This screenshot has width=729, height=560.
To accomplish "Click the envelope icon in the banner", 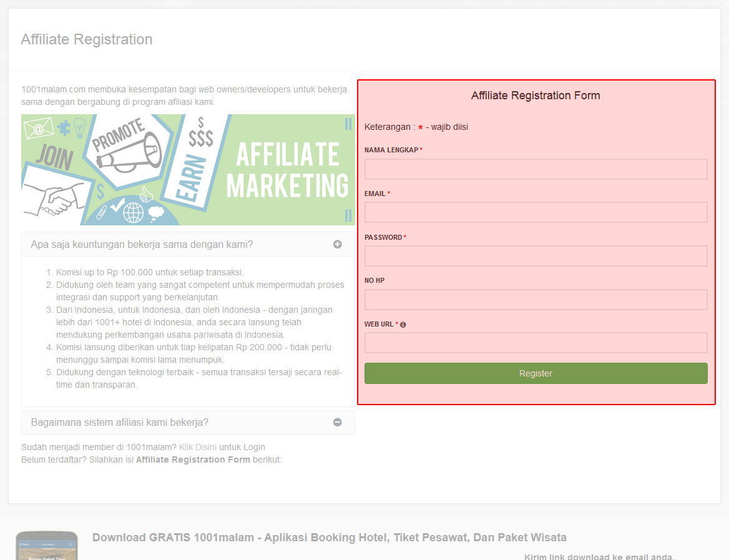I will tap(38, 129).
